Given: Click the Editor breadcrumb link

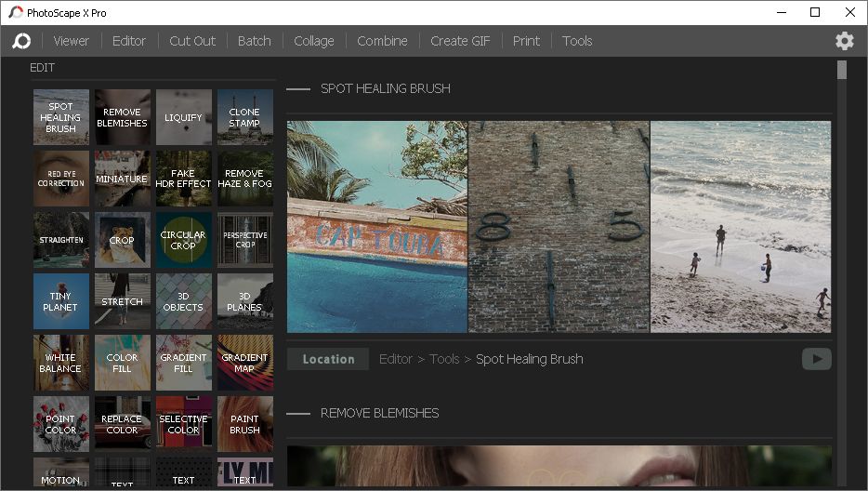Looking at the screenshot, I should (396, 359).
